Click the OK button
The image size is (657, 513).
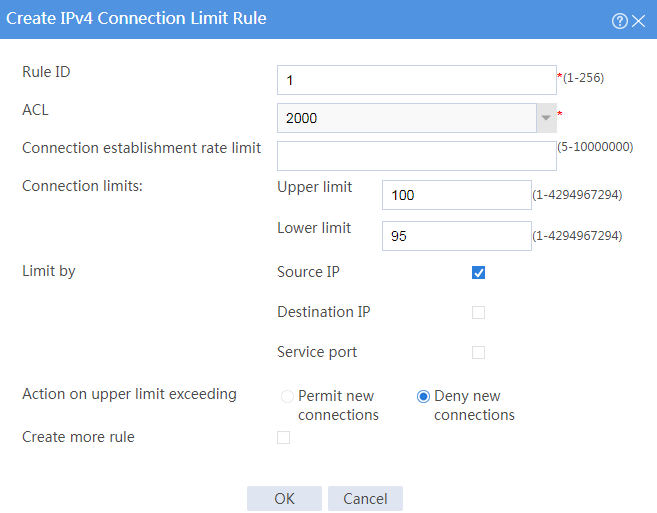pos(284,498)
